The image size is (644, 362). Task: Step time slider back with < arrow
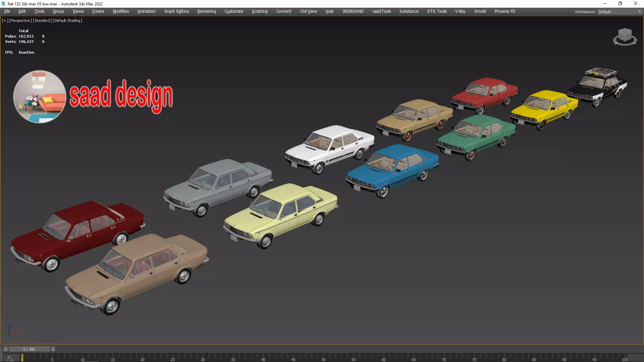tap(6, 349)
